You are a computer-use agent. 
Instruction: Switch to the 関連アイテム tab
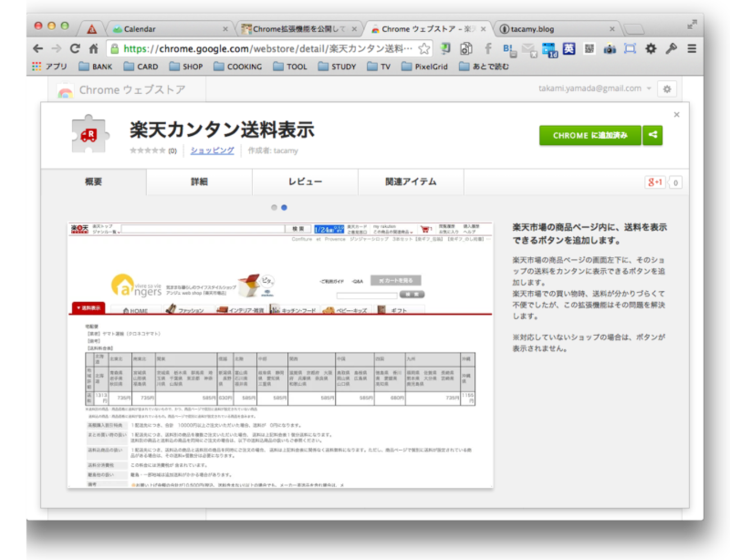click(410, 182)
